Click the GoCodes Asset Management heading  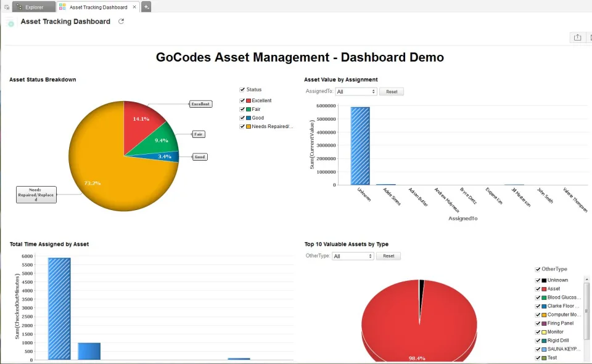click(300, 57)
